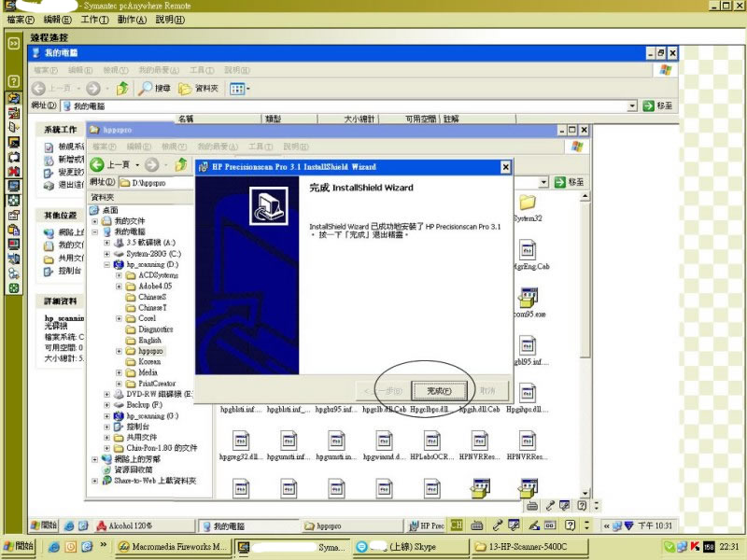
Task: Open pcAnywhere 說明(H) menu
Action: point(170,20)
